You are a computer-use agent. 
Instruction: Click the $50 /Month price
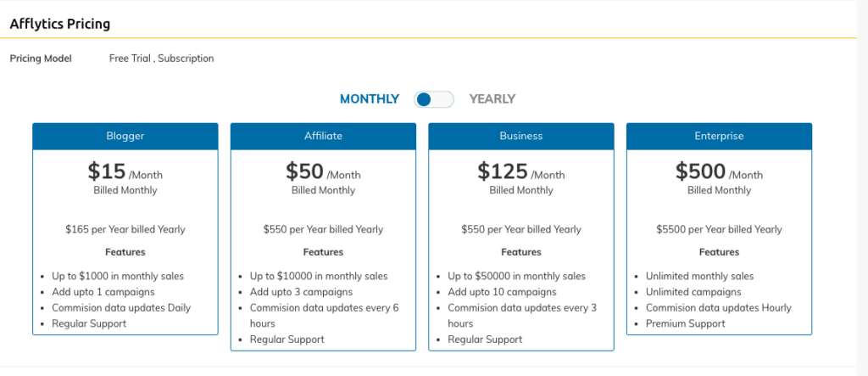pyautogui.click(x=323, y=171)
